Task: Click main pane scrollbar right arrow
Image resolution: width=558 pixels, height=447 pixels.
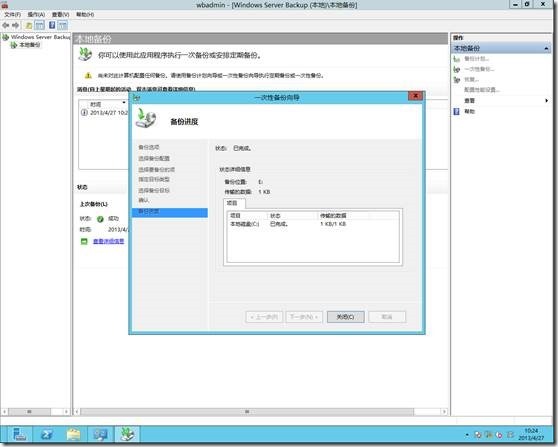Action: [444, 412]
